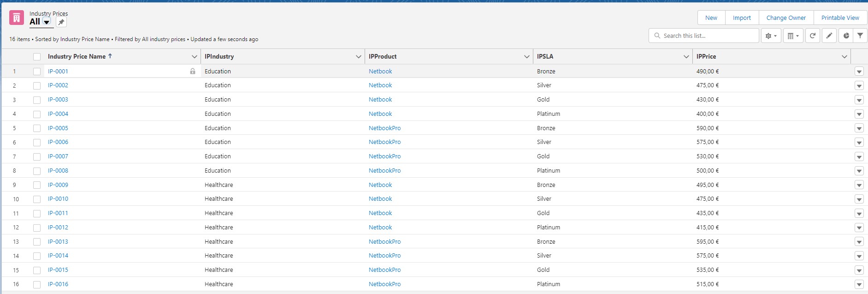Click the Printable View button
The width and height of the screenshot is (868, 294).
[840, 18]
